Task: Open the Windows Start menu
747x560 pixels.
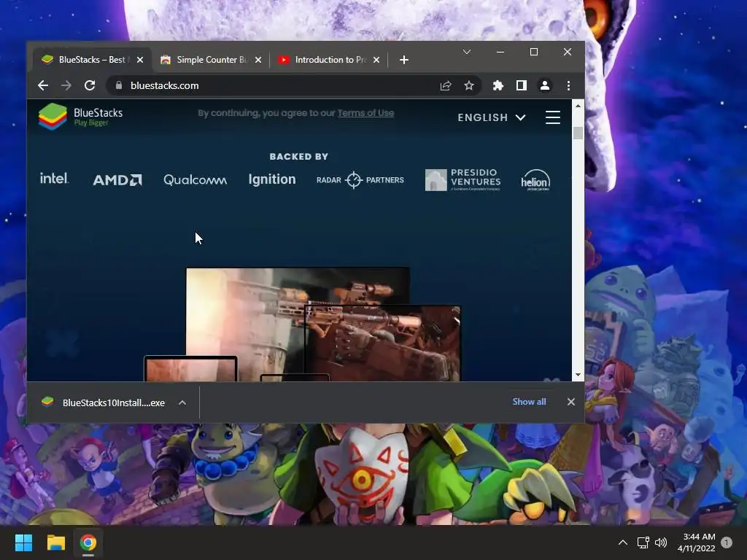Action: pyautogui.click(x=23, y=542)
